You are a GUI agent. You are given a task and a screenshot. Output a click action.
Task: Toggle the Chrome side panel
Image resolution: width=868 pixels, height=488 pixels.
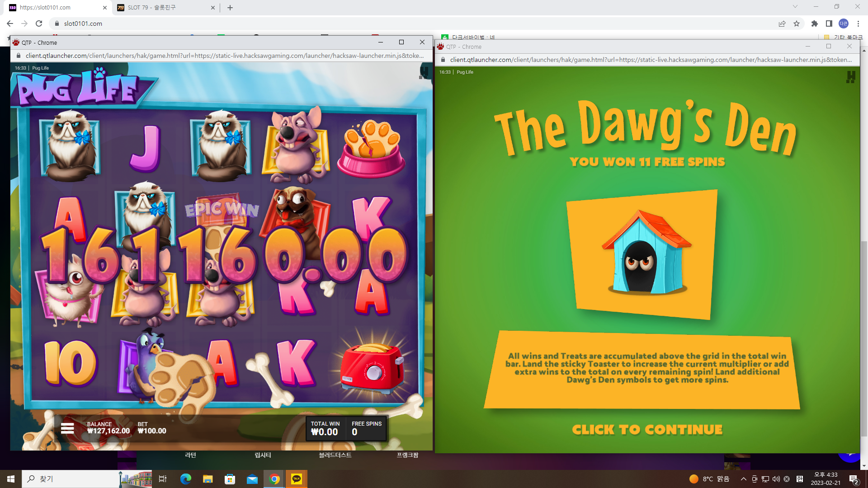(x=829, y=23)
